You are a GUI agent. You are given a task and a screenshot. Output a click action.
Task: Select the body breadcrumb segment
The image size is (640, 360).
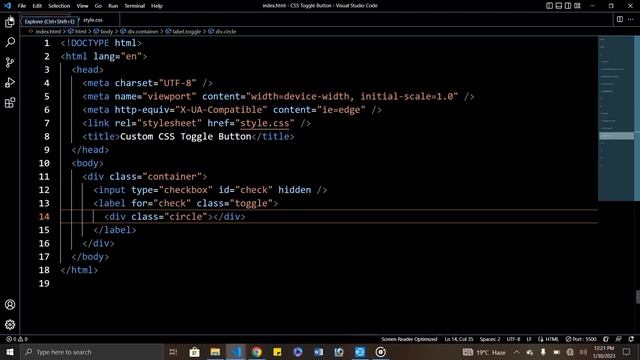click(x=103, y=31)
